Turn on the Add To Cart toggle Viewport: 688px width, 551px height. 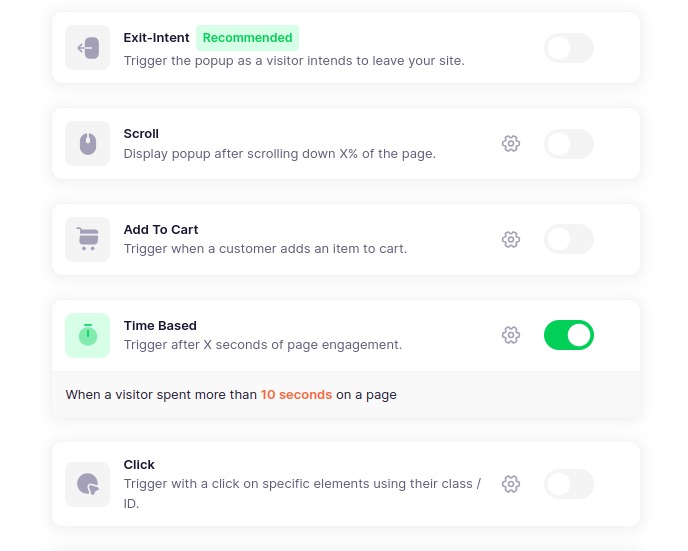coord(569,239)
